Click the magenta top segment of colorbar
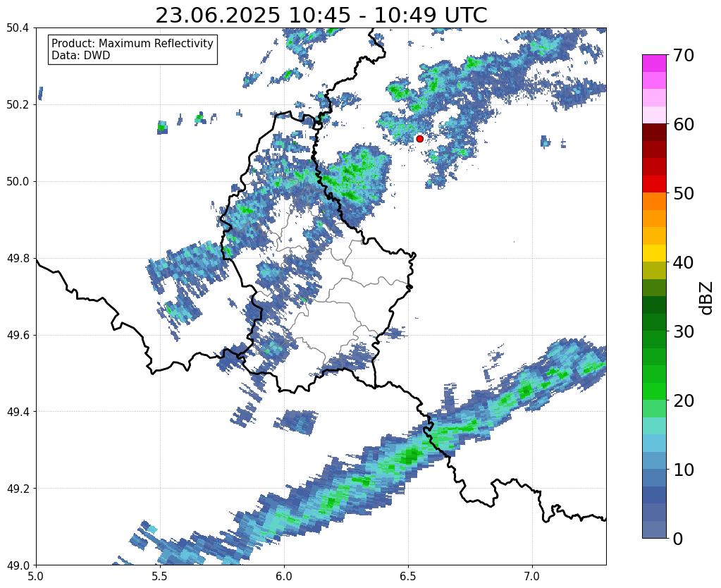 (x=654, y=63)
